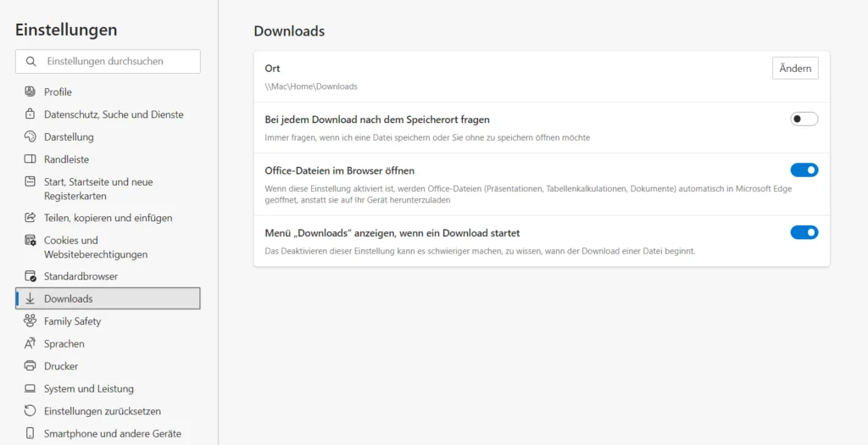Click the Cookies und Websiteberechtigungen icon
The width and height of the screenshot is (868, 445).
pyautogui.click(x=30, y=240)
